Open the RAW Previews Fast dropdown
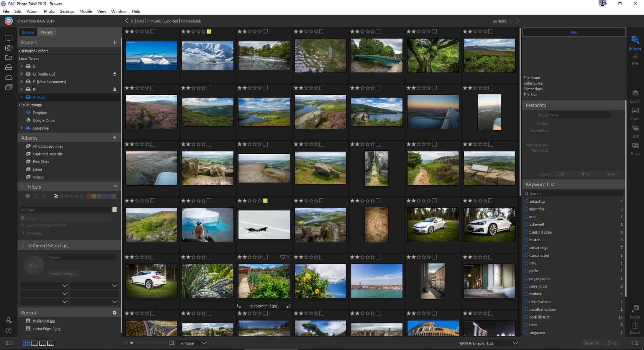Screen dimensions: 644x350 click(502, 343)
